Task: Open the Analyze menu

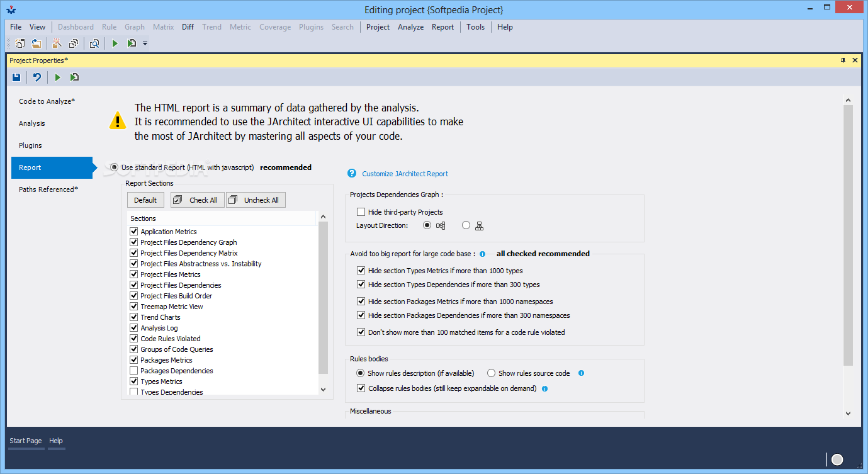Action: click(x=410, y=27)
